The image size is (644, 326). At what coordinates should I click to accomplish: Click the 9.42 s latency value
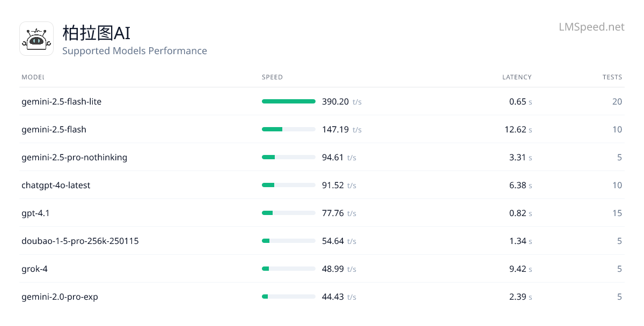click(521, 269)
